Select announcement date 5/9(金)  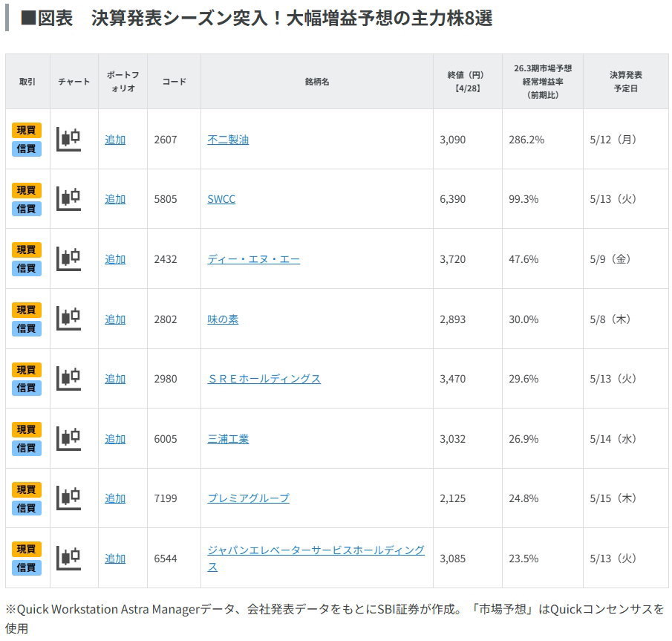point(610,259)
